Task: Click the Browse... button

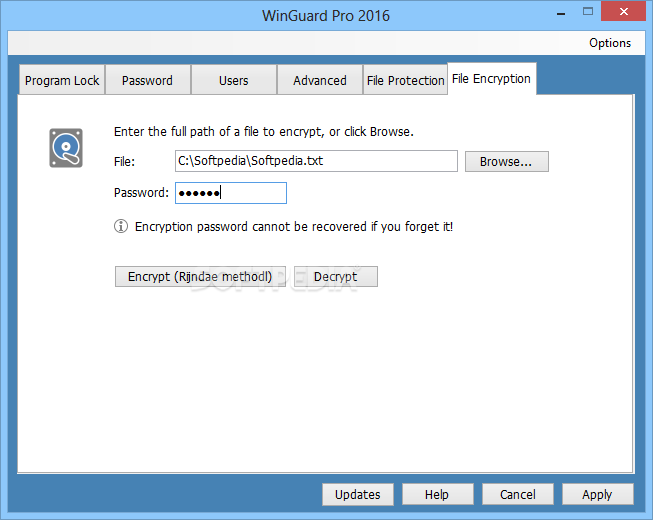Action: tap(506, 161)
